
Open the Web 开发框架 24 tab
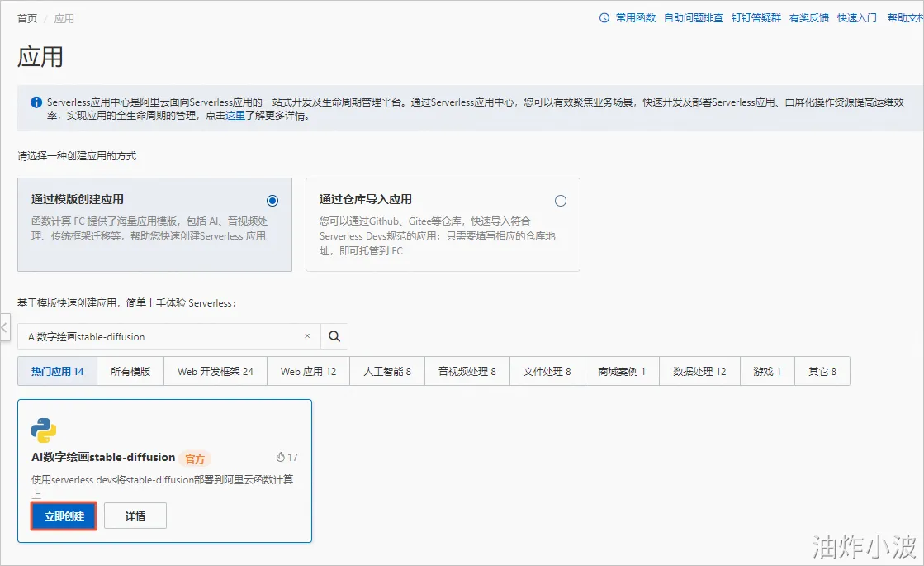tap(215, 371)
